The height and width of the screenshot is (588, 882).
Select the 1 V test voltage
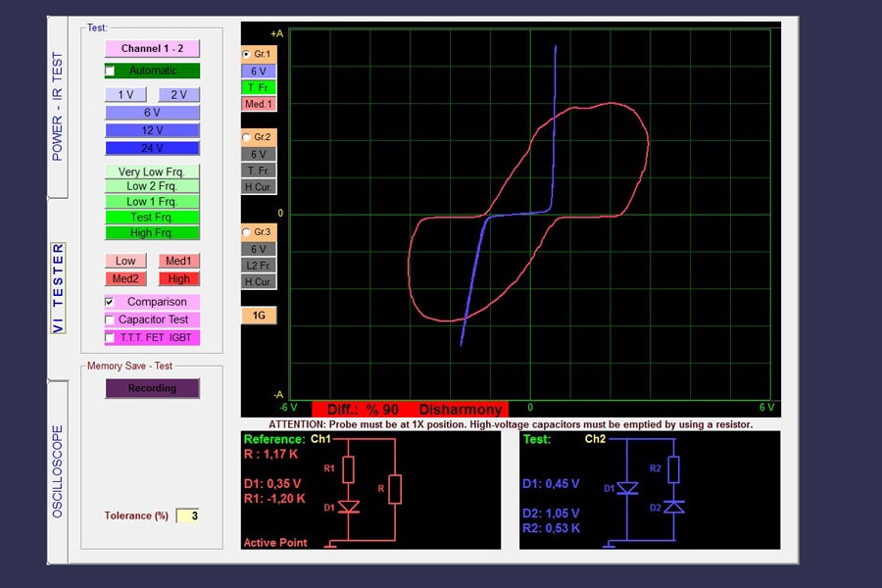(x=125, y=94)
